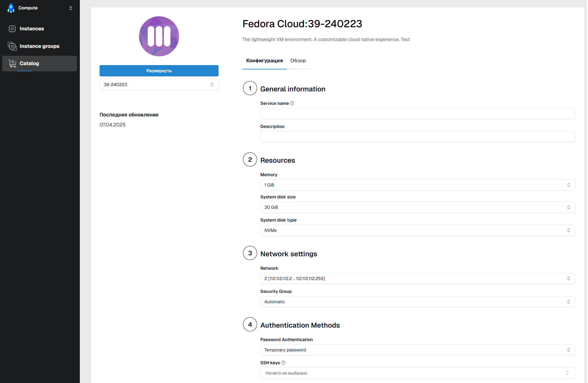This screenshot has width=588, height=383.
Task: Expand the Compute service switcher chevron
Action: [x=71, y=8]
